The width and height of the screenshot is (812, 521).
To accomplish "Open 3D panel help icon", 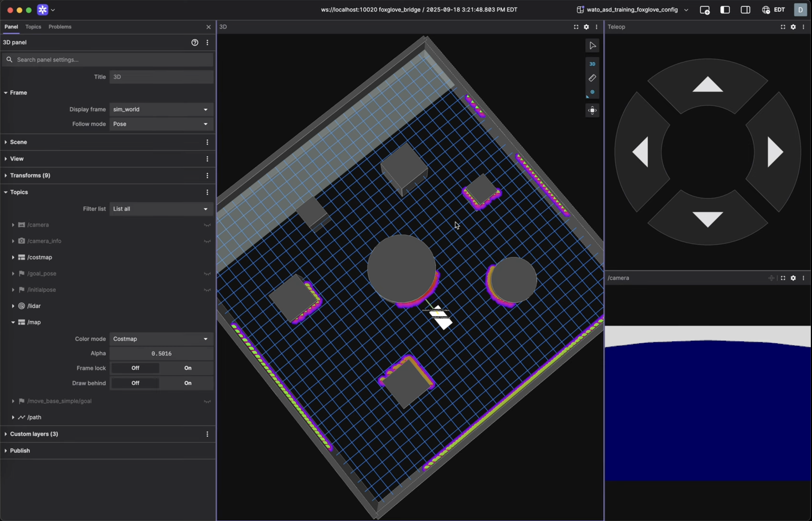I will pyautogui.click(x=195, y=42).
